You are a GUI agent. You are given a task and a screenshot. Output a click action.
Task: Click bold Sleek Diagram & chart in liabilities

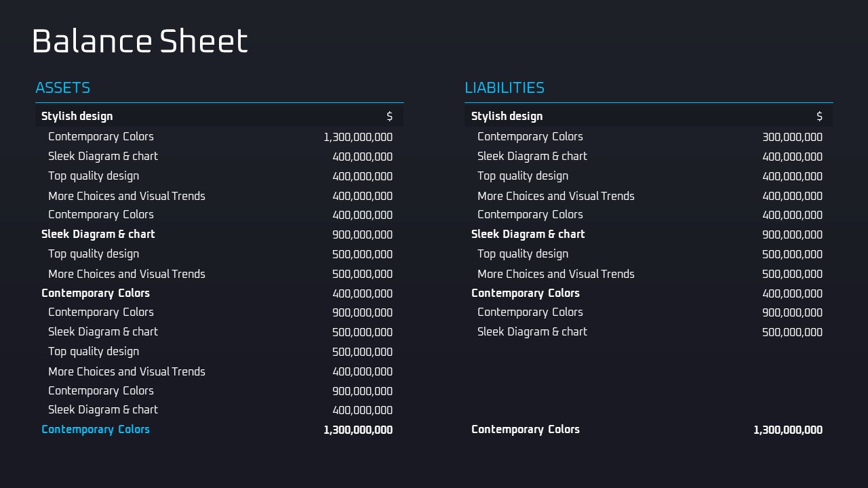click(528, 234)
